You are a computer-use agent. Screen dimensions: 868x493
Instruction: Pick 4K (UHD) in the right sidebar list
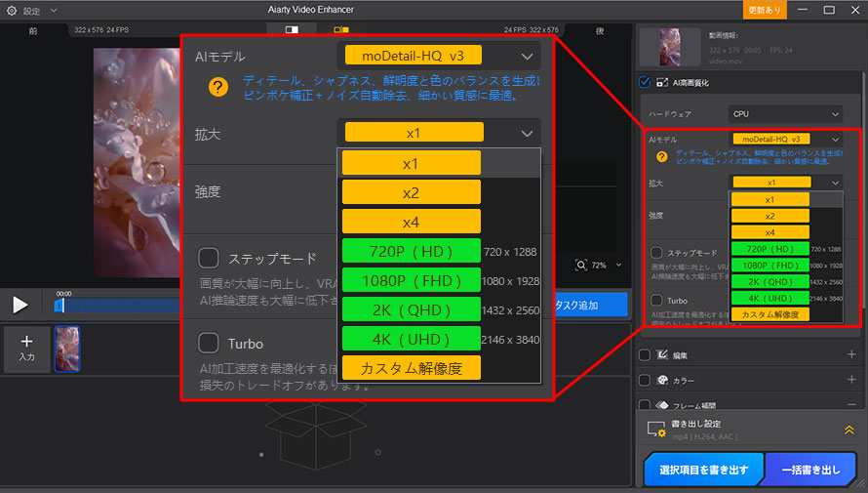(x=770, y=298)
